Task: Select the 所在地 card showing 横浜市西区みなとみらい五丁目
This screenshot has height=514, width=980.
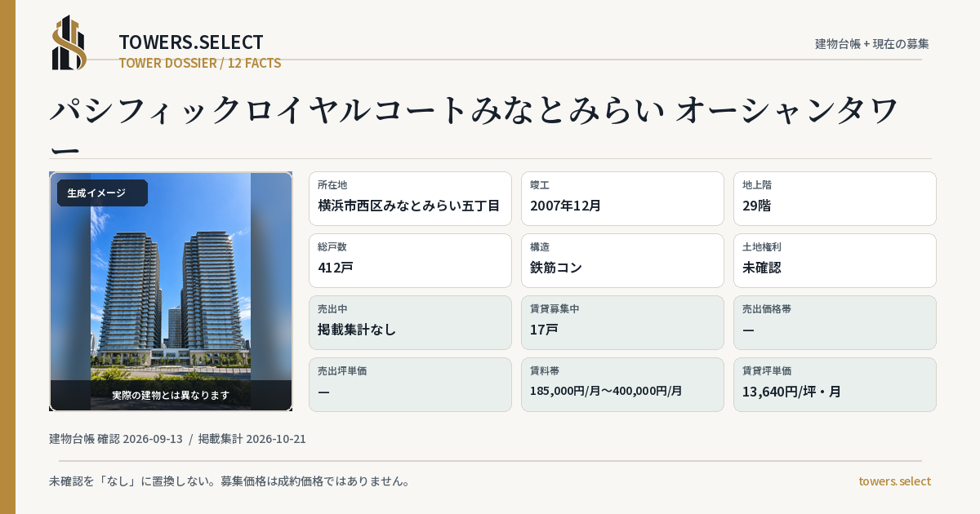Action: (x=410, y=198)
